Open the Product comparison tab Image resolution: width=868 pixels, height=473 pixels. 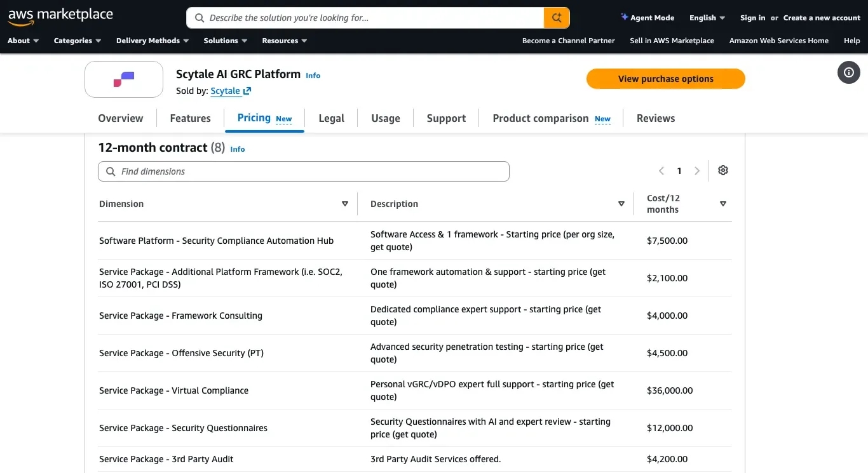point(552,118)
